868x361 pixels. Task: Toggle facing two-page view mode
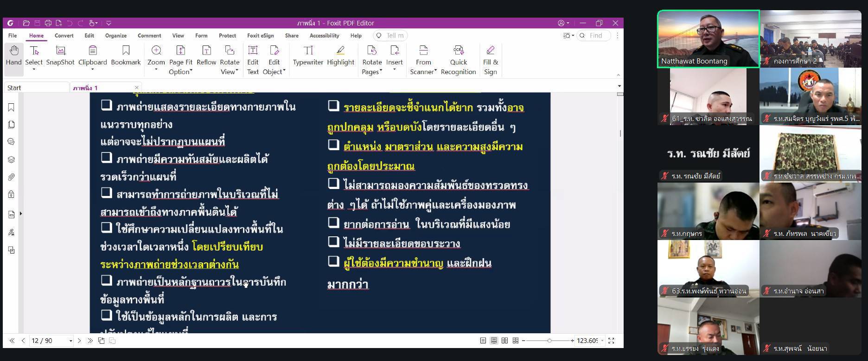coord(504,341)
